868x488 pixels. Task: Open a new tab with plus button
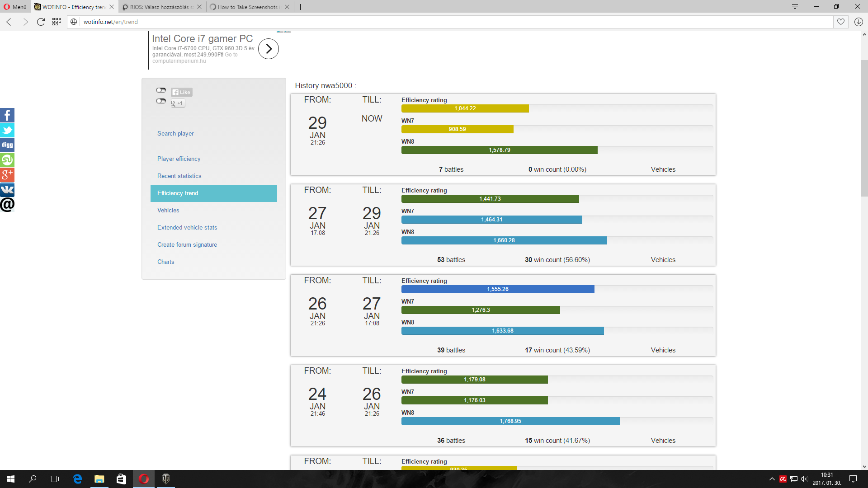point(301,7)
